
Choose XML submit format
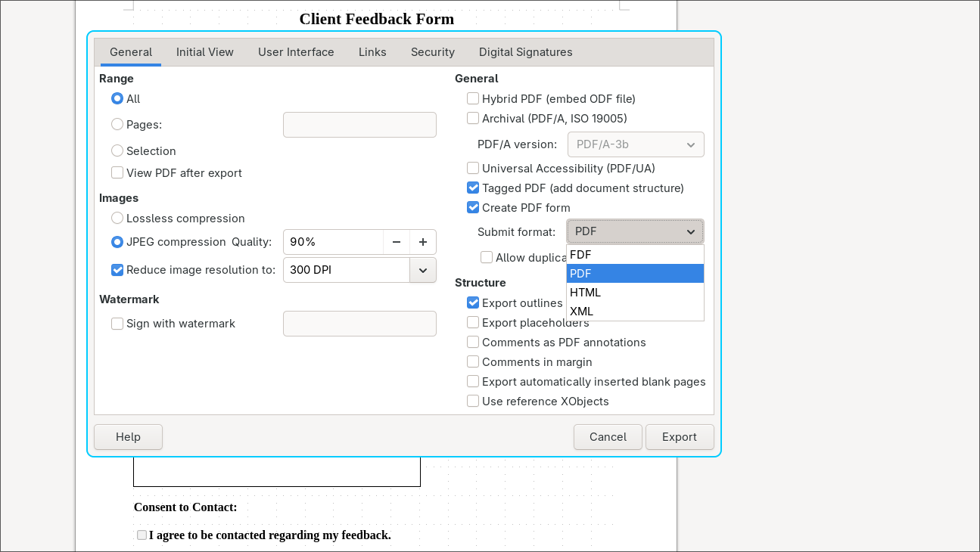tap(635, 312)
